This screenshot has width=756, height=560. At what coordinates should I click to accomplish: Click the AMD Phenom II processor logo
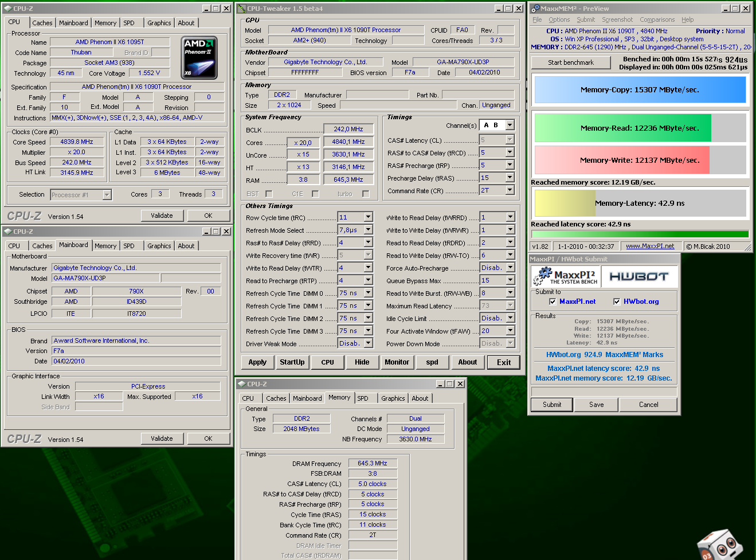pos(199,58)
